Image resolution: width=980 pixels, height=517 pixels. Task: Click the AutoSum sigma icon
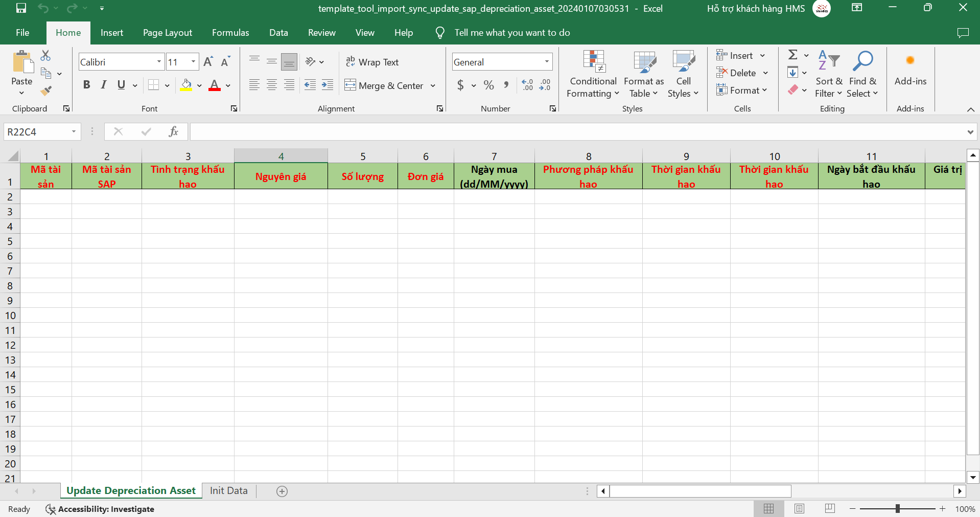pyautogui.click(x=792, y=55)
